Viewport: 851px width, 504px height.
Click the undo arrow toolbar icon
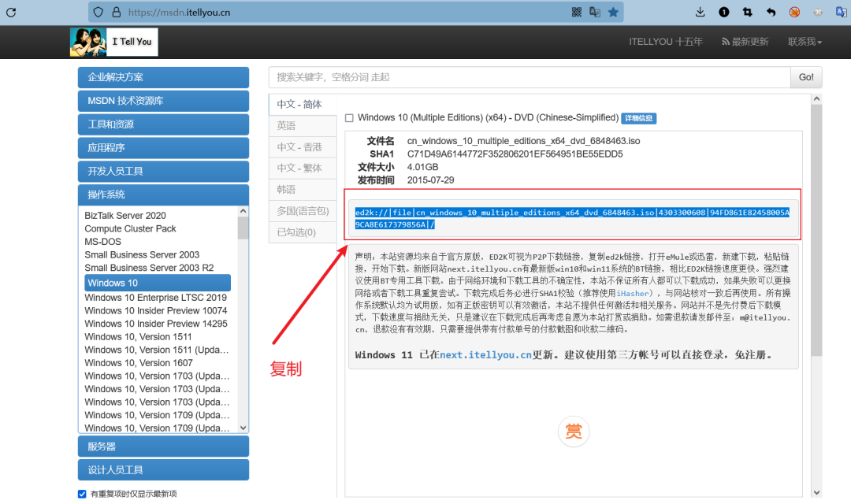[x=771, y=12]
